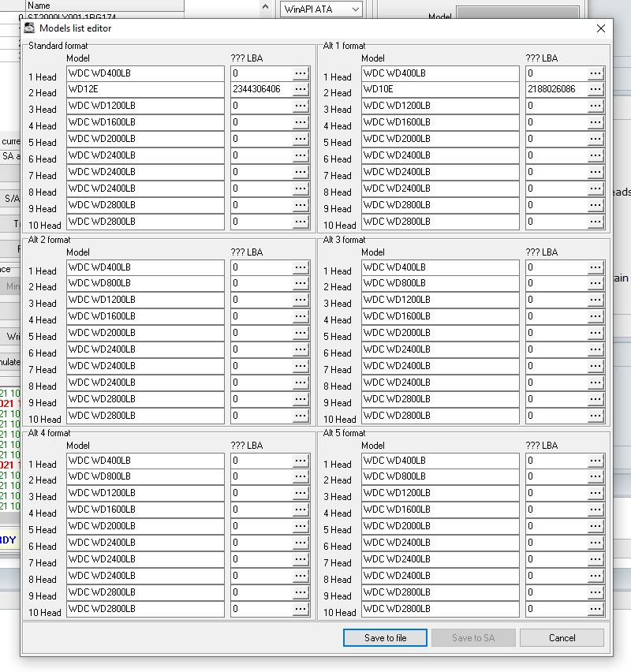The width and height of the screenshot is (631, 672).
Task: Edit Alt 4 format 9 Head model WD2800LB
Action: (145, 592)
